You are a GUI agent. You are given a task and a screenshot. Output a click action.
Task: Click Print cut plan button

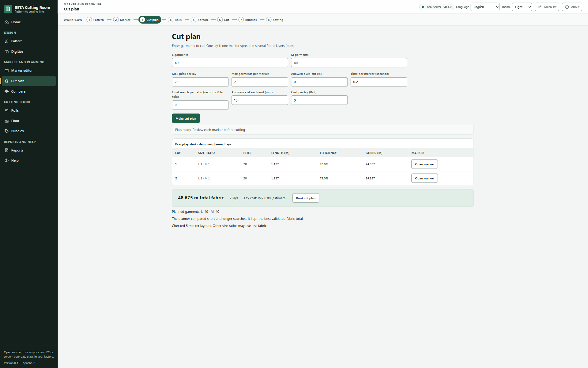(x=306, y=198)
